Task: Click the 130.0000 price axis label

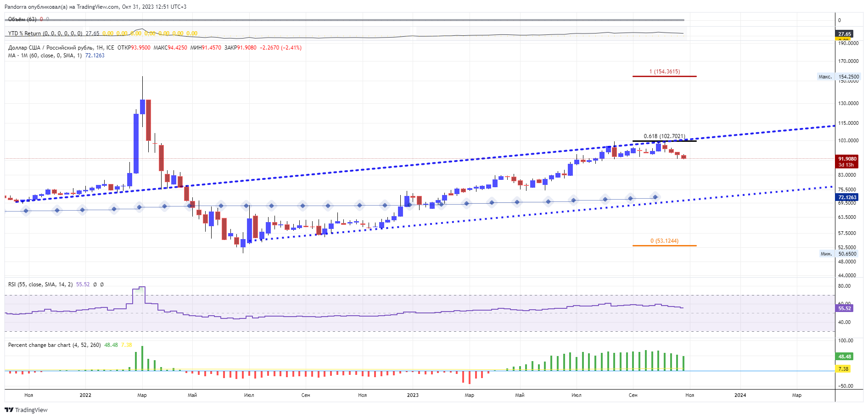Action: 848,103
